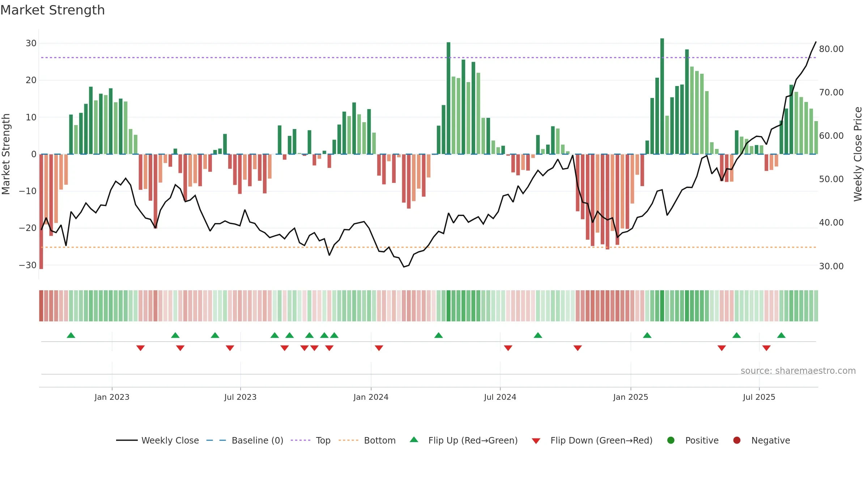The height and width of the screenshot is (488, 868).
Task: Click the Negative legend label
Action: pos(770,440)
